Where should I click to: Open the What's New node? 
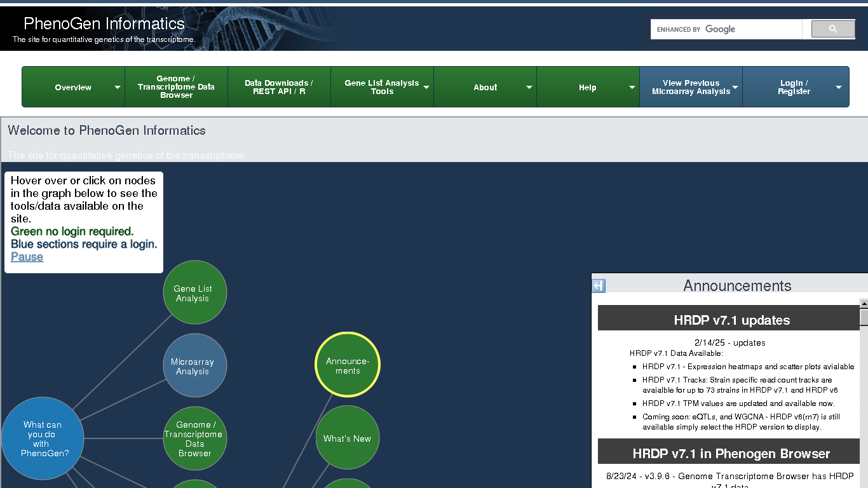(x=347, y=438)
